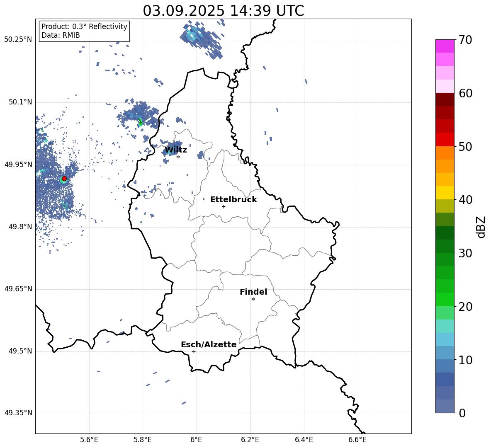Click the 5.6°E longitude label

point(89,440)
